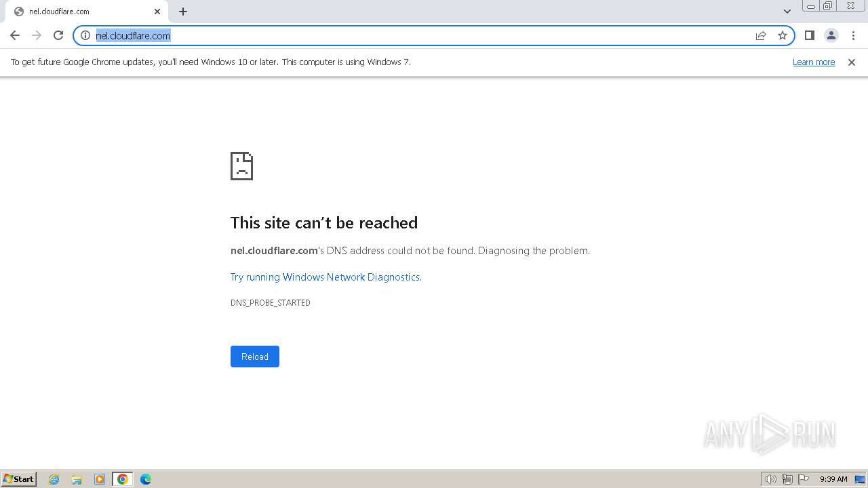
Task: Switch to Google Chrome taskbar icon
Action: 123,479
